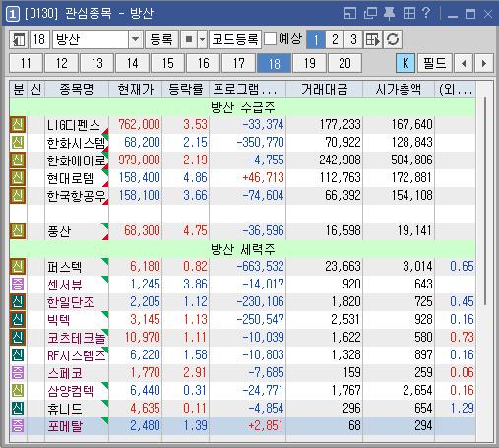Open the column layout export icon
499x448 pixels.
(373, 39)
